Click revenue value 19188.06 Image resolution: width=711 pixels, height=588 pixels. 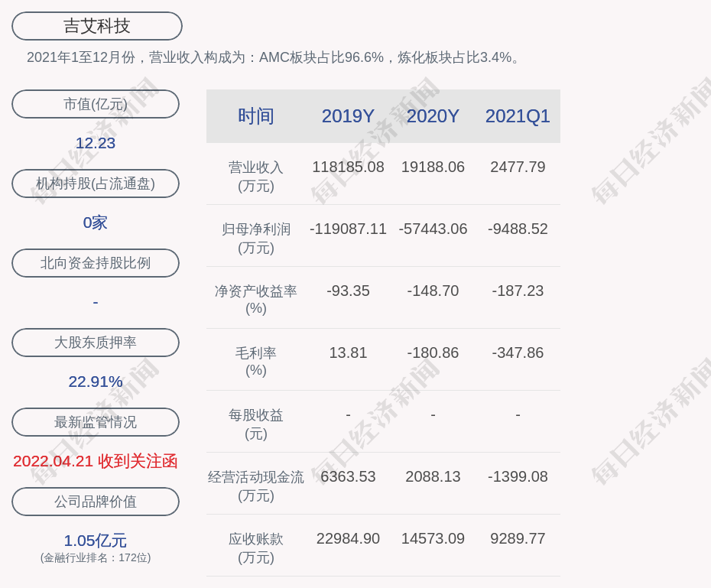(x=433, y=167)
